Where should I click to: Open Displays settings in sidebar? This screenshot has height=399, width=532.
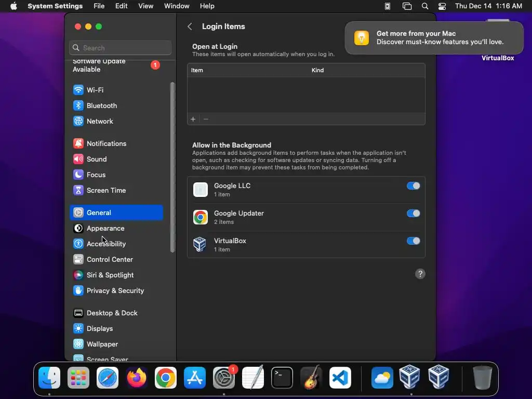point(116,329)
